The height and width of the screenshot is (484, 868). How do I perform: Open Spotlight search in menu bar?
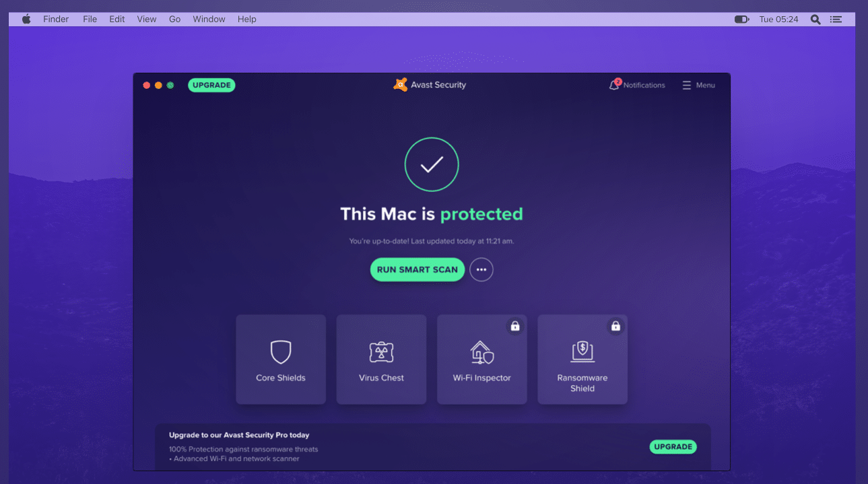pyautogui.click(x=815, y=20)
